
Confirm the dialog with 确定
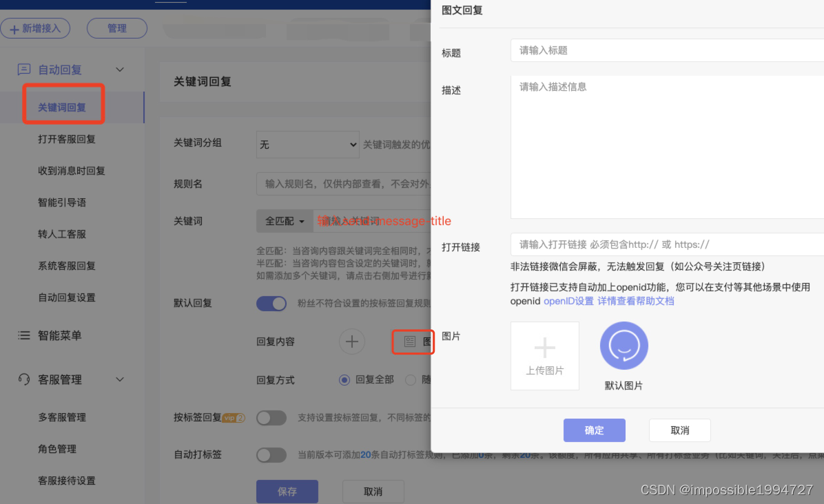pyautogui.click(x=595, y=430)
